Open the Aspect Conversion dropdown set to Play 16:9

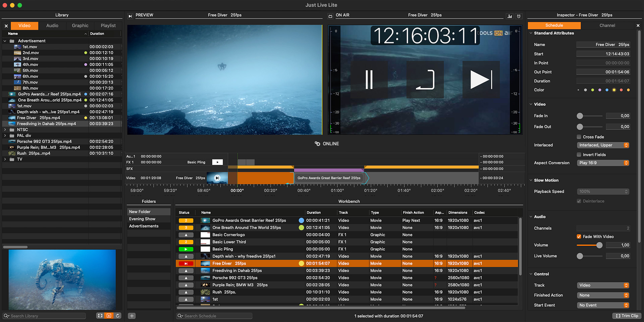tap(603, 163)
